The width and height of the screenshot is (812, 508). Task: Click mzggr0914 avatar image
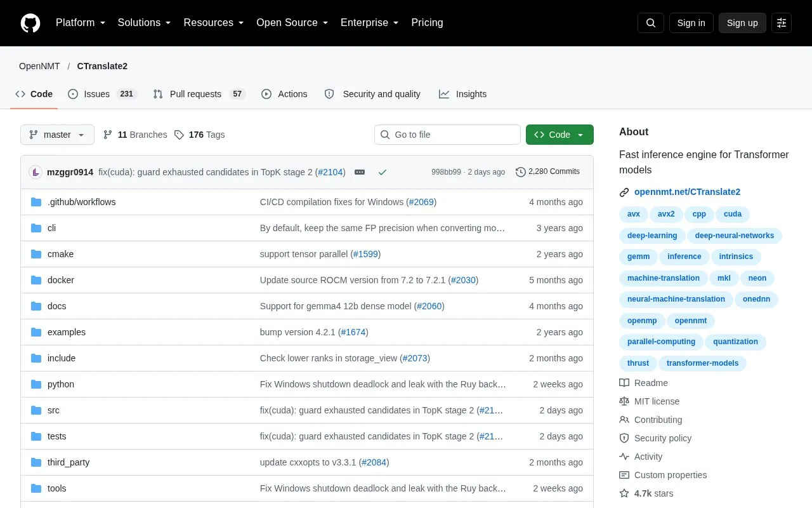pos(36,172)
